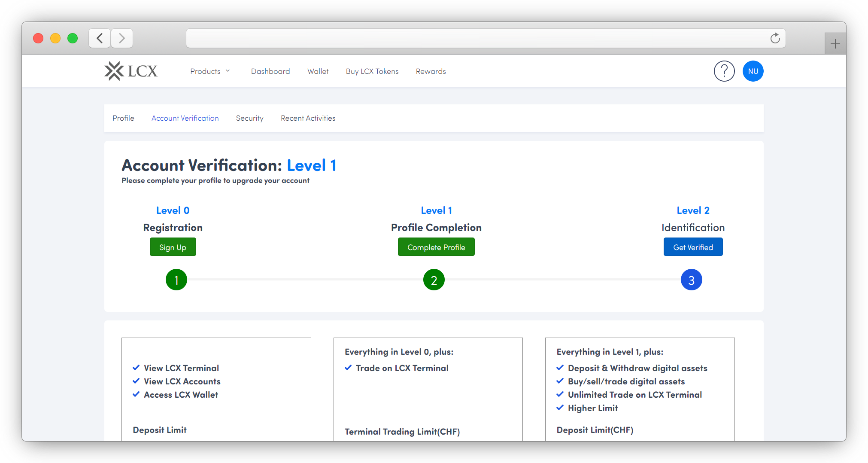Click the LCX logo
This screenshot has width=868, height=463.
[x=131, y=71]
